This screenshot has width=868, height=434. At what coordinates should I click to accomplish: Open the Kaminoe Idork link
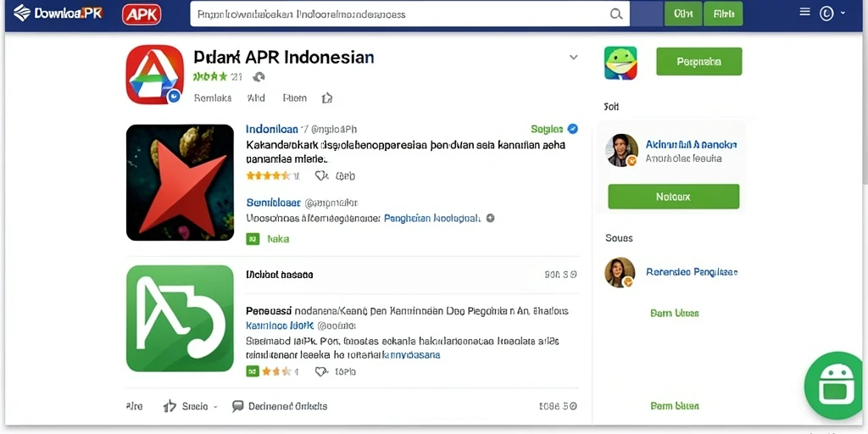pos(280,325)
